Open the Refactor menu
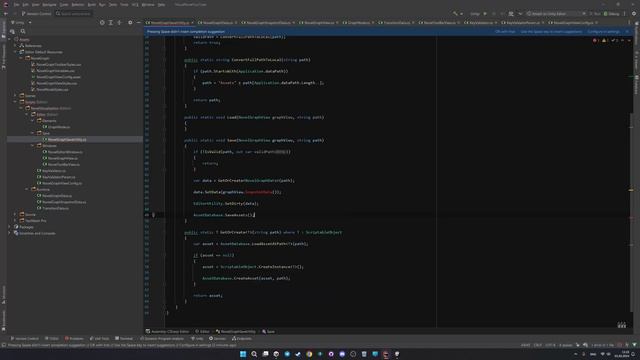Viewport: 640px width, 360px height. pos(78,4)
